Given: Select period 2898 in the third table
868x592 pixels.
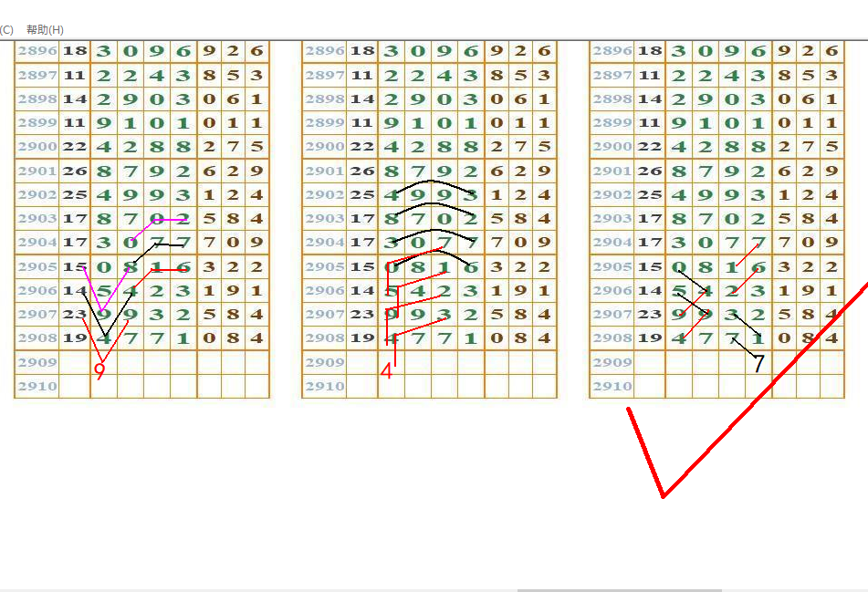Looking at the screenshot, I should point(612,99).
